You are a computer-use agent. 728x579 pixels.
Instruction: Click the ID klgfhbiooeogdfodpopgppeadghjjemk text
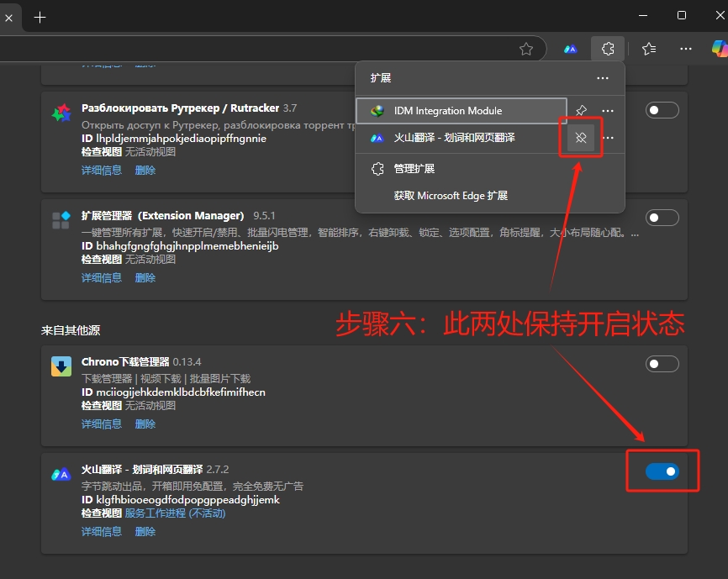pyautogui.click(x=181, y=500)
